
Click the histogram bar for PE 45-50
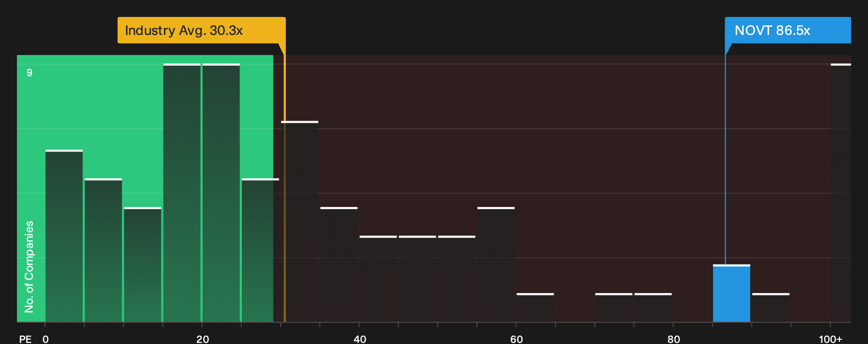(418, 279)
